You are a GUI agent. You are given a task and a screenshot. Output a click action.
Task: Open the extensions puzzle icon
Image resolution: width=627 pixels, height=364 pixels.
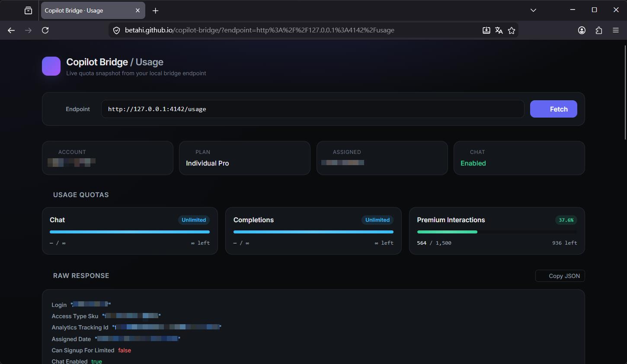[599, 30]
